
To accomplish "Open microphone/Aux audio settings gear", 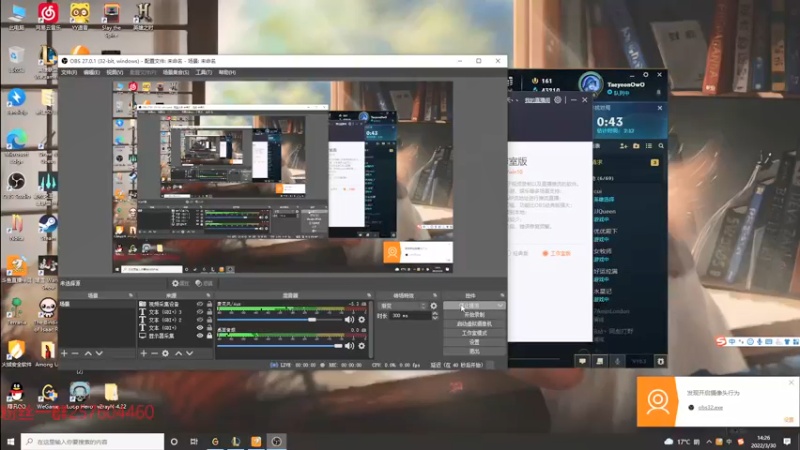I will click(362, 319).
